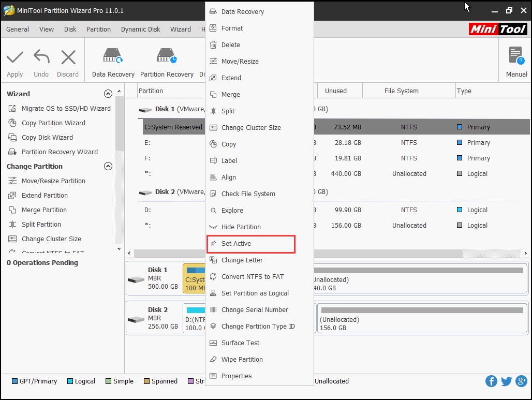Open Data Recovery from the toolbar
Image resolution: width=532 pixels, height=400 pixels.
coord(113,63)
